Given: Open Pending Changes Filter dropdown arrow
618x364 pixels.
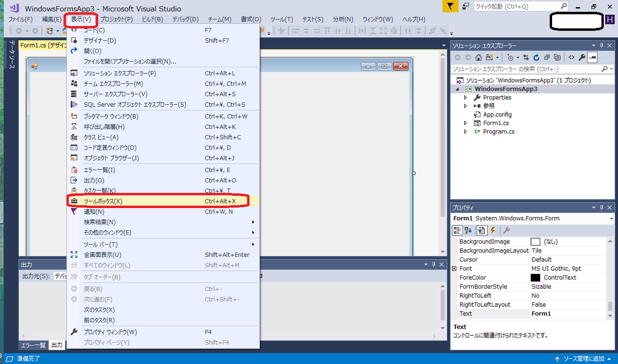Looking at the screenshot, I should [x=518, y=58].
